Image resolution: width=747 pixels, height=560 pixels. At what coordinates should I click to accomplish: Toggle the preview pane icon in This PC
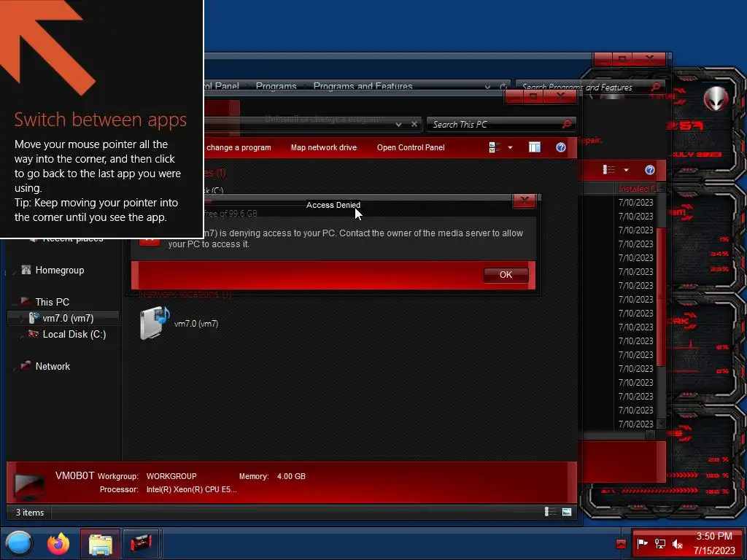pyautogui.click(x=535, y=147)
